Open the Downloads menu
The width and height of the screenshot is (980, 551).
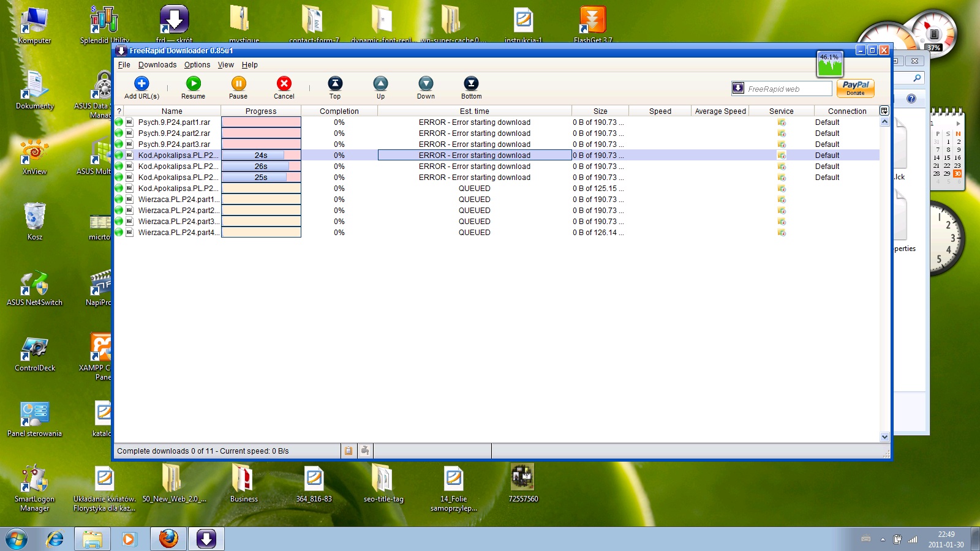157,65
